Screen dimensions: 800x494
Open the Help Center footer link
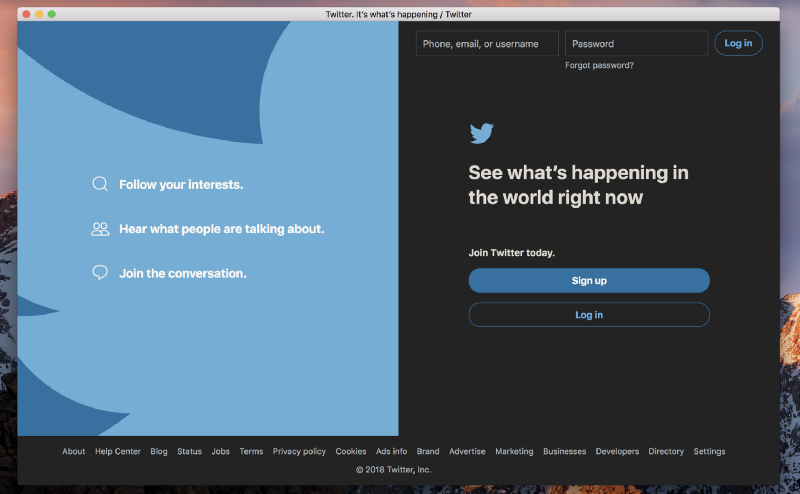coord(117,451)
